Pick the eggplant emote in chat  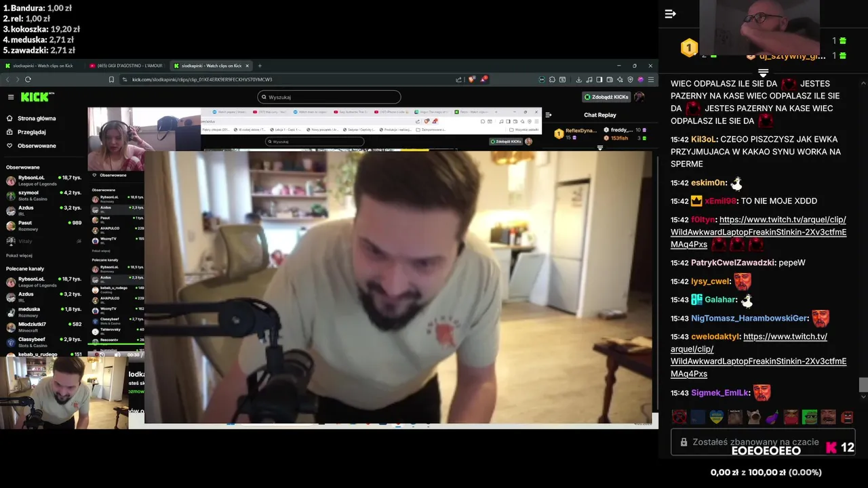tap(772, 417)
